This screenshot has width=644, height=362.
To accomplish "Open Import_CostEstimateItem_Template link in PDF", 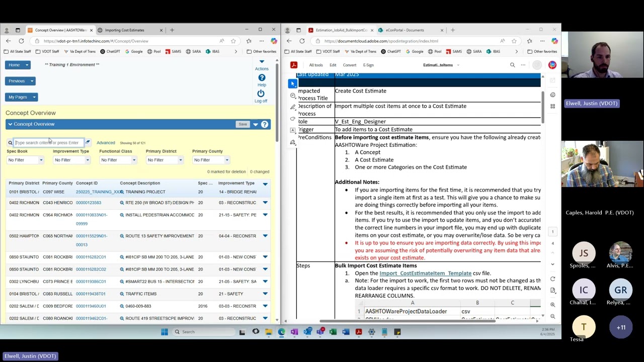I will [425, 273].
